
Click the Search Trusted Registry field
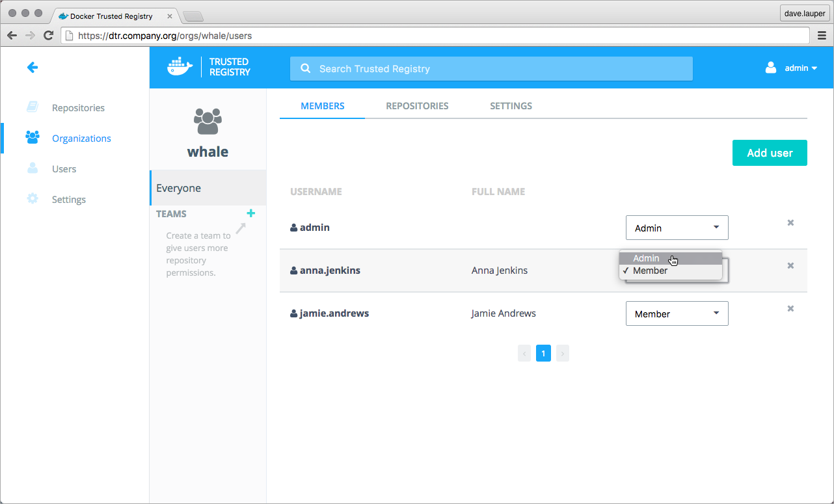tap(491, 69)
